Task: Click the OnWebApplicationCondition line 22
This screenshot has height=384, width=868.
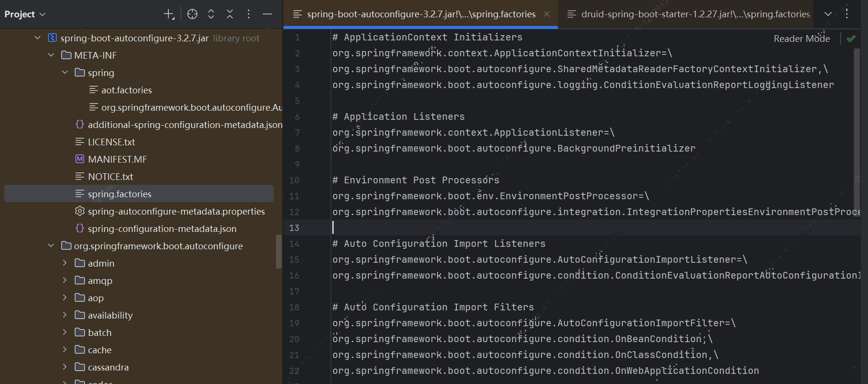Action: pyautogui.click(x=546, y=371)
